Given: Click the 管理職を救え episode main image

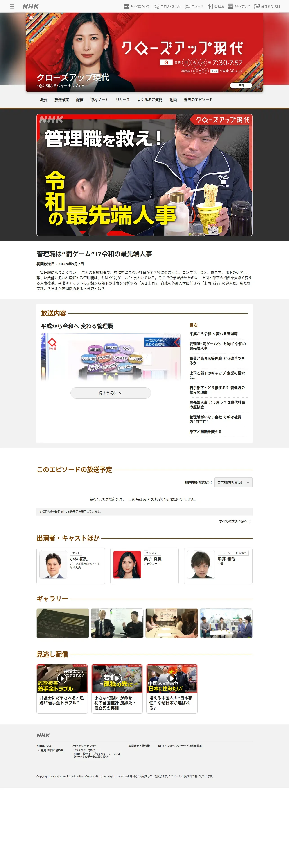Looking at the screenshot, I should point(144,175).
